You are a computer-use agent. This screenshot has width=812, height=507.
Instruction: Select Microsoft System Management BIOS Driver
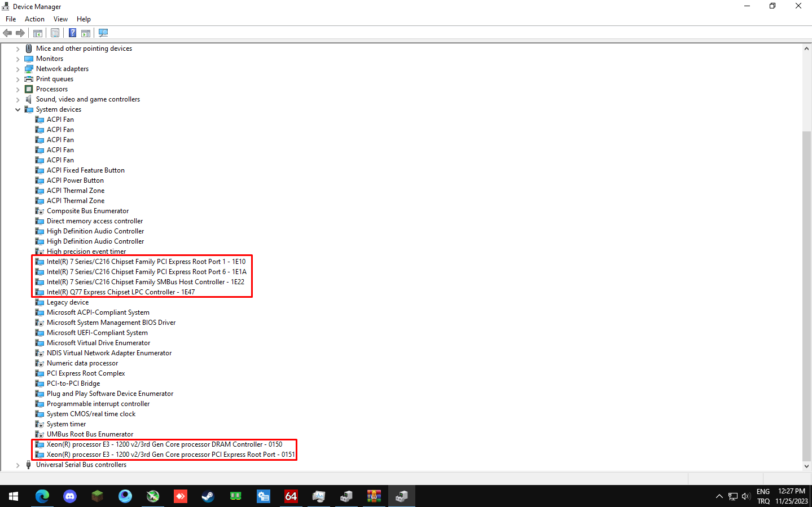[x=111, y=323]
